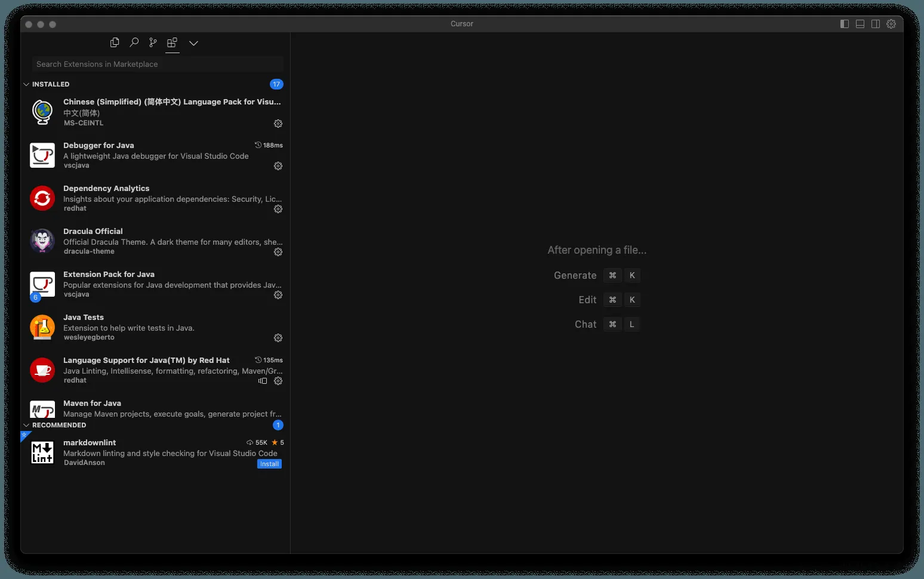Click the Maven for Java icon
The image size is (924, 579).
pos(42,409)
